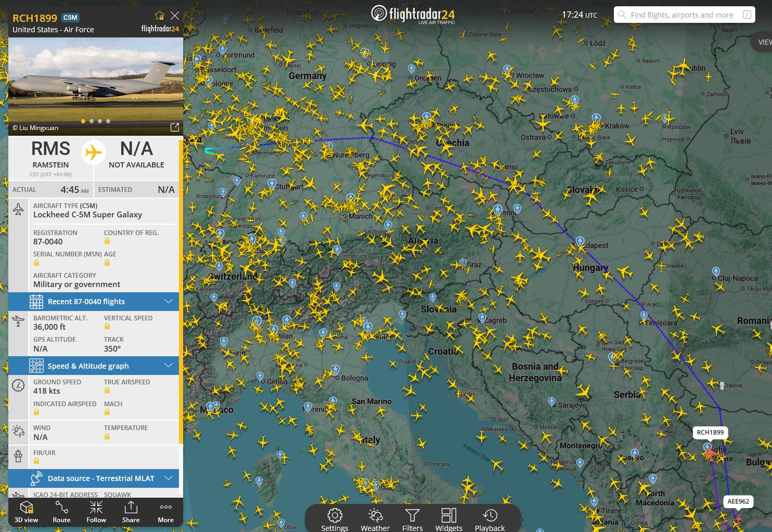The height and width of the screenshot is (532, 772).
Task: Expand Speed & Altitude graph
Action: click(94, 366)
